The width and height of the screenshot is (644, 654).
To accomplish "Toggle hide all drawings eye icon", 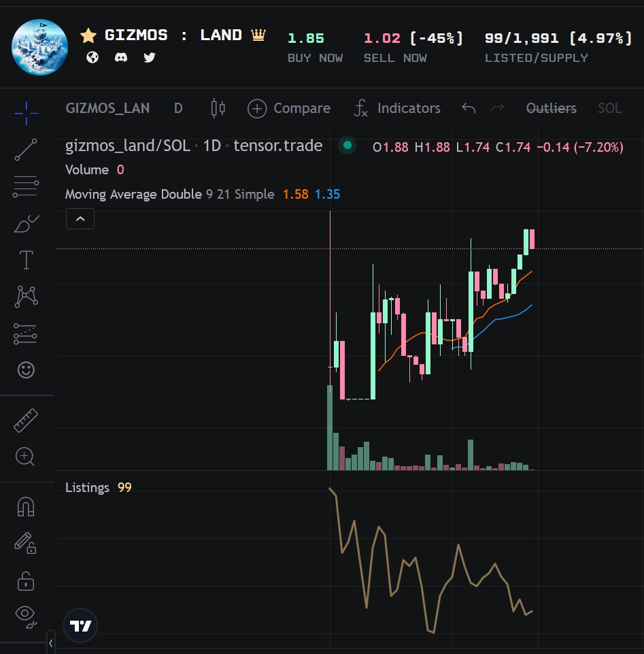I will pyautogui.click(x=26, y=617).
